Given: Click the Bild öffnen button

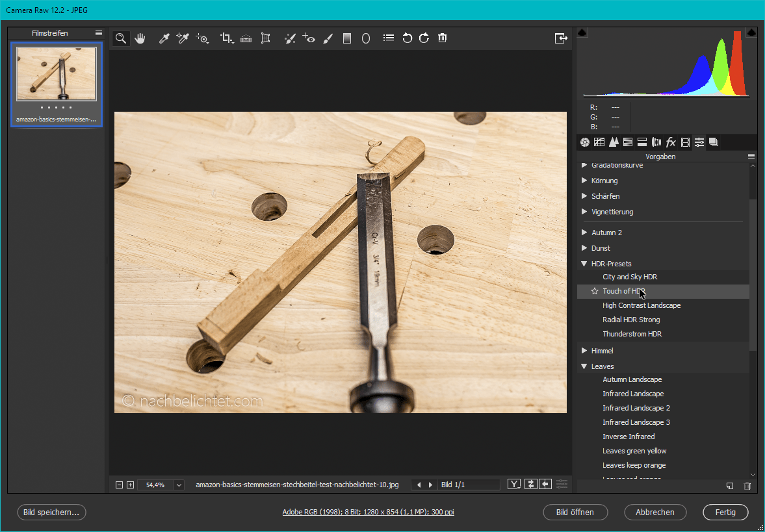Looking at the screenshot, I should (575, 512).
